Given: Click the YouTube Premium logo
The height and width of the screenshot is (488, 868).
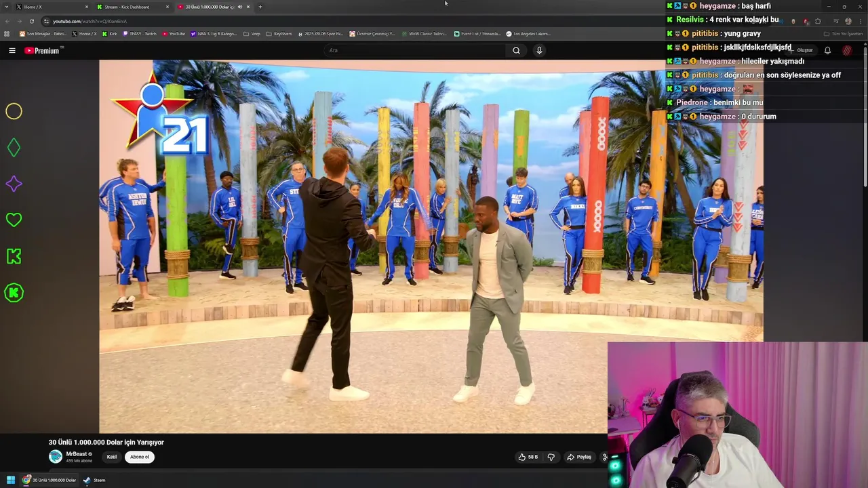Looking at the screenshot, I should coord(43,50).
